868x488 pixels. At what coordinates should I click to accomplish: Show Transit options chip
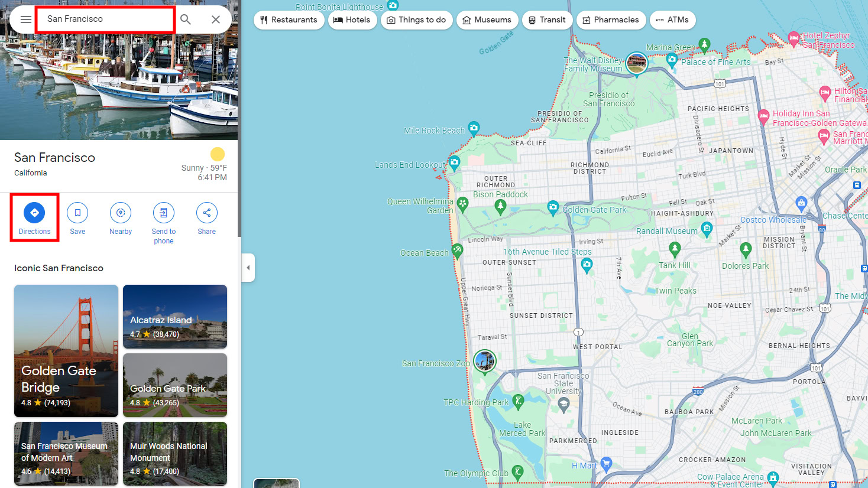tap(548, 20)
